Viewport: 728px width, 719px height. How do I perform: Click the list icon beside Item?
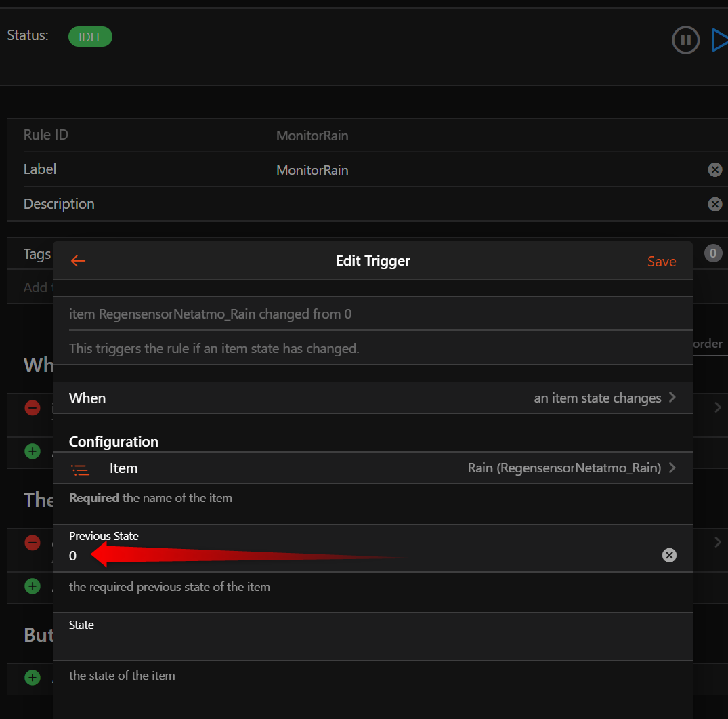[81, 469]
